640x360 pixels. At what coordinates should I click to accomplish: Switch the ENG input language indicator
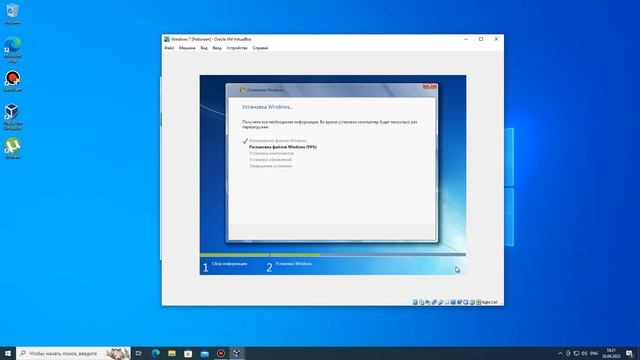[x=594, y=353]
